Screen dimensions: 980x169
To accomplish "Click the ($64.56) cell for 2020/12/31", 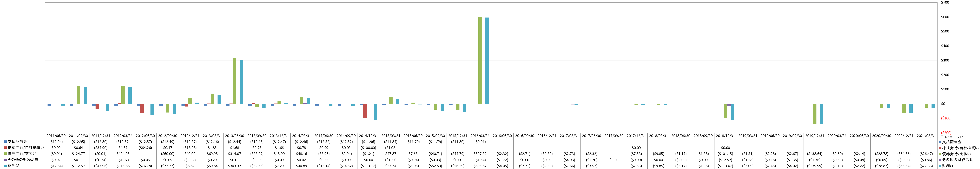I will (x=904, y=154).
